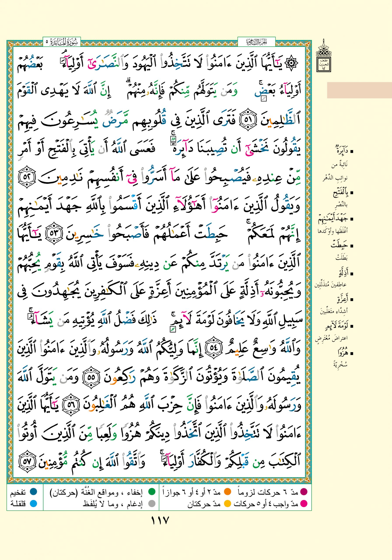Click the yellow مدّ حركتان legend dot

(x=227, y=503)
